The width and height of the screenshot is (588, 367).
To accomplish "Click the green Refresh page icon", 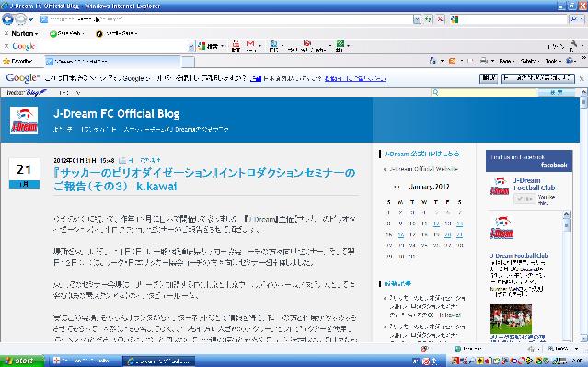I will coord(428,19).
